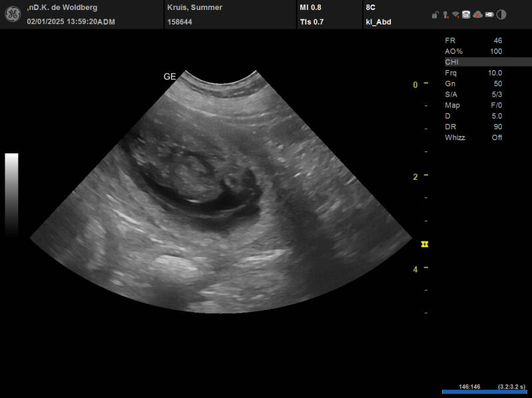This screenshot has width=532, height=398.
Task: Click the ultrasound sector image
Action: [221, 192]
